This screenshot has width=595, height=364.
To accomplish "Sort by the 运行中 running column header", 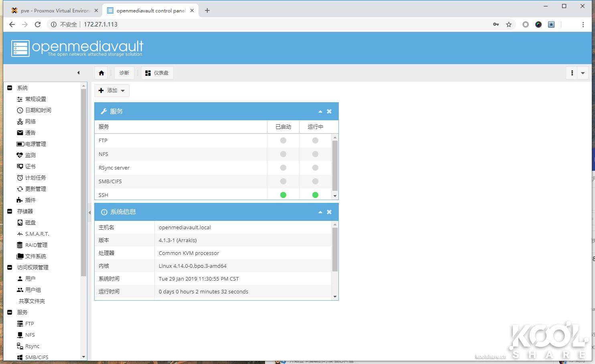I will click(316, 127).
